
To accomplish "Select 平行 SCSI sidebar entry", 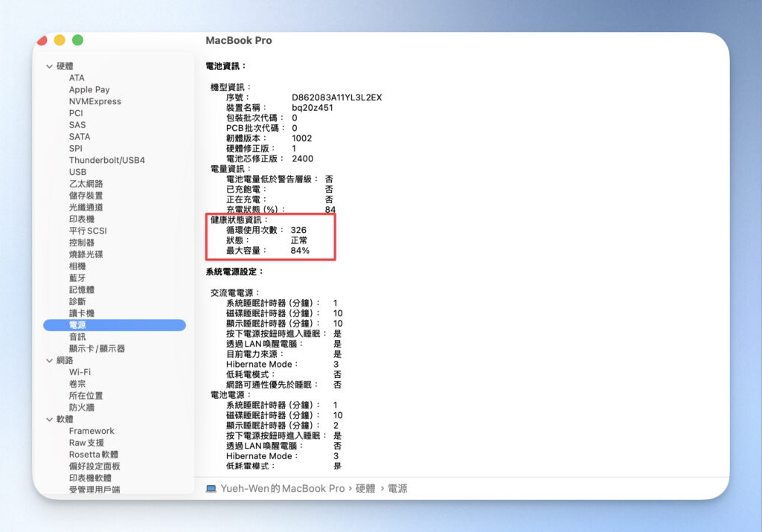I will pyautogui.click(x=88, y=231).
